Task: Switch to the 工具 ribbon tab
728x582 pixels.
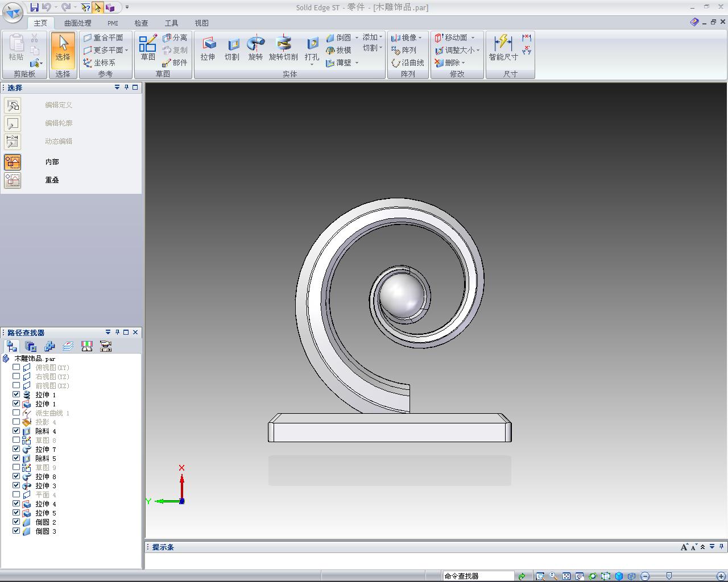Action: pyautogui.click(x=171, y=23)
